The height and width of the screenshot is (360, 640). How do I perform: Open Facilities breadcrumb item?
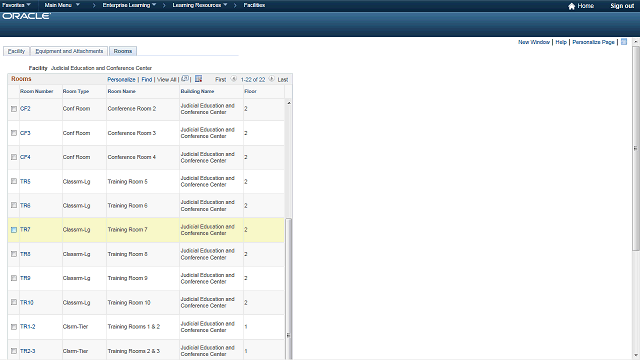coord(254,5)
